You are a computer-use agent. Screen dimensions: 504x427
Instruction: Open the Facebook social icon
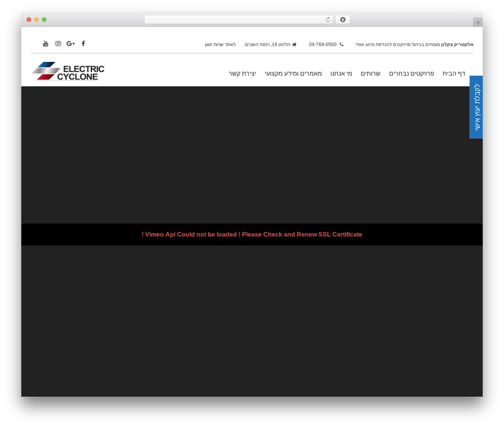[x=83, y=44]
